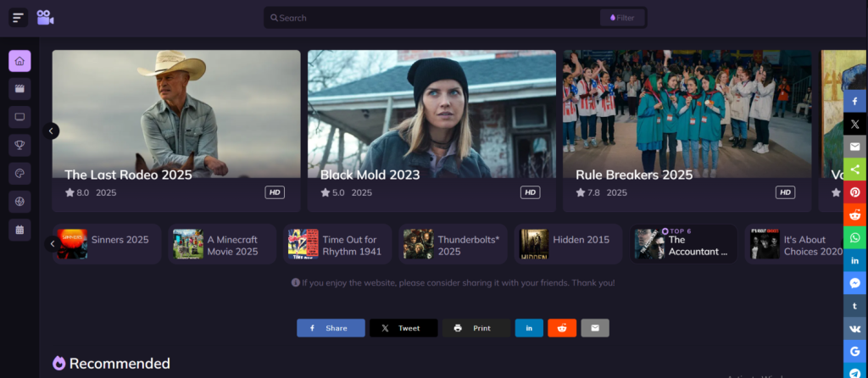Click the 7.8 rating on Rule Breakers
The image size is (868, 378).
click(588, 192)
